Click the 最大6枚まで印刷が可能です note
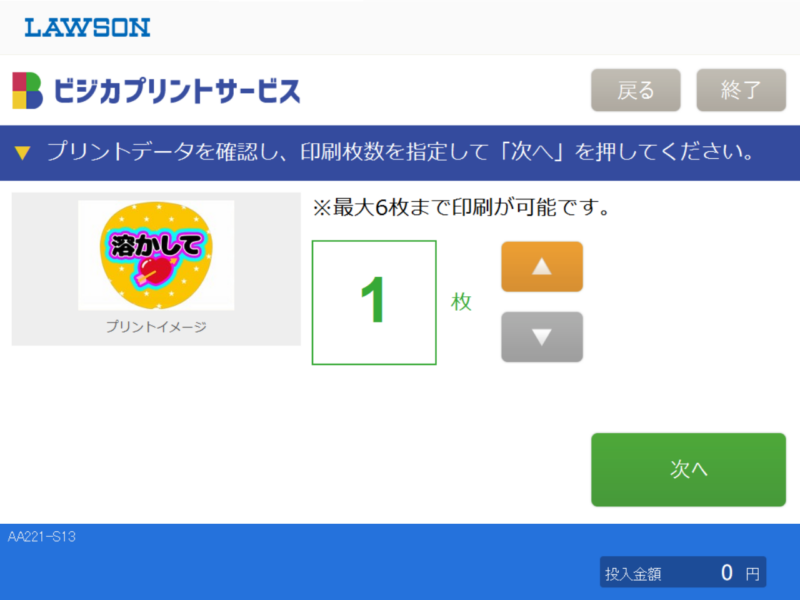 [461, 210]
